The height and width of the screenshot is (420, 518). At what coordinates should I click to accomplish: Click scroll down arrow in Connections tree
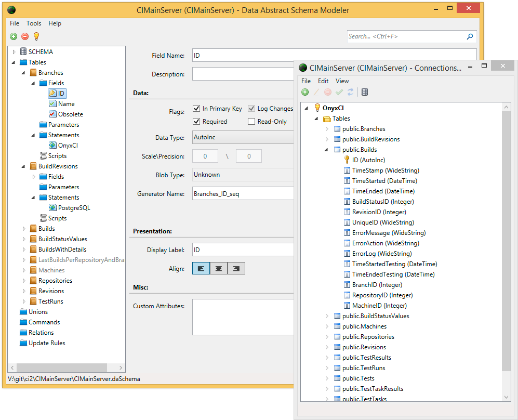(x=507, y=397)
